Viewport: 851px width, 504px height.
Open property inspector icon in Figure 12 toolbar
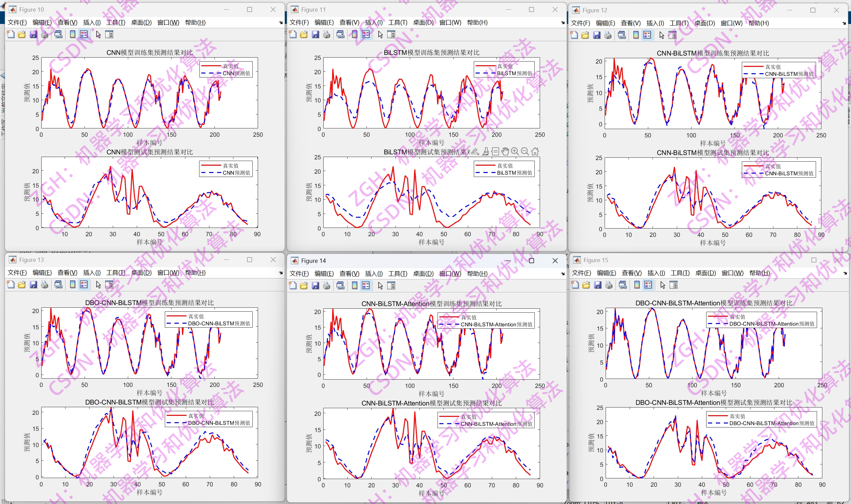coord(673,35)
